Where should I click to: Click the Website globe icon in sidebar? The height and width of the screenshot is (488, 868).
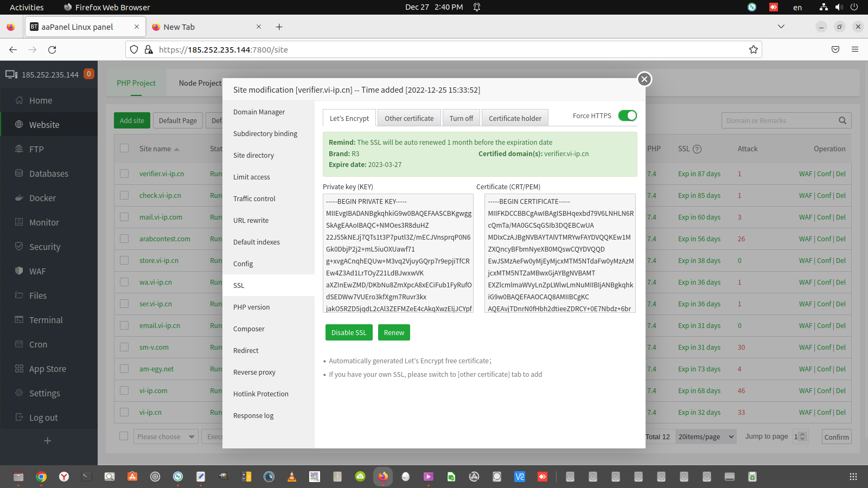coord(19,124)
